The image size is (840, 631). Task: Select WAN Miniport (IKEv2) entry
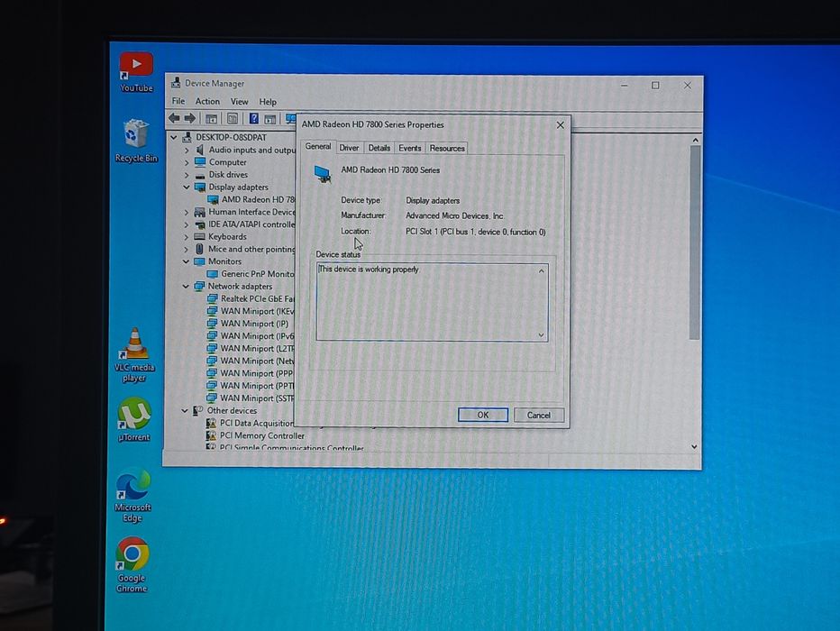[x=251, y=311]
